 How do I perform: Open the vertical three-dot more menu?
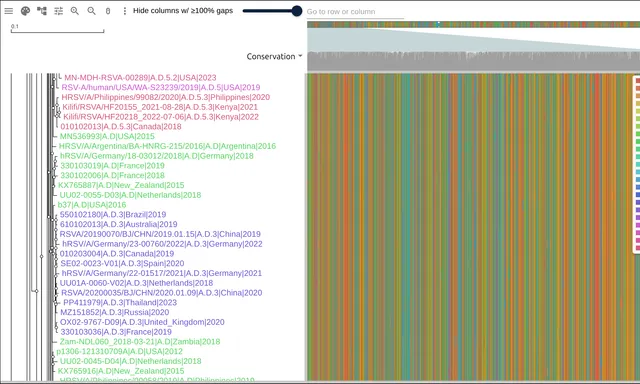pos(124,11)
